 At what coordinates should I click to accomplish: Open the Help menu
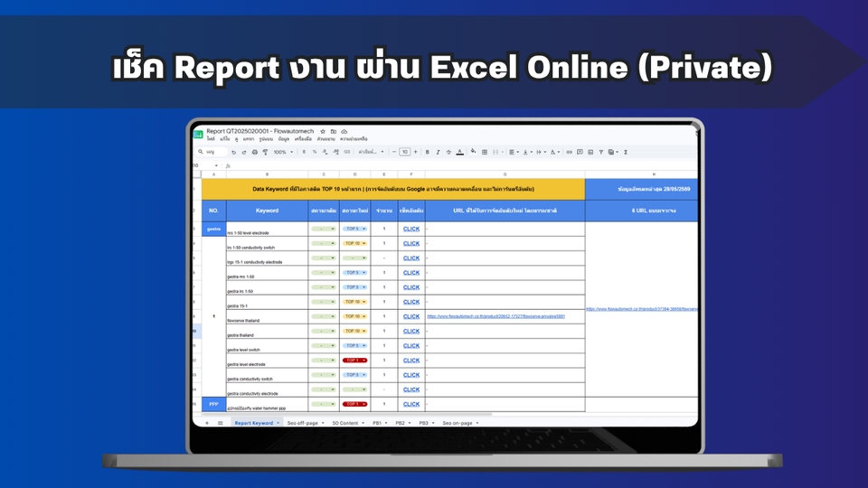tap(354, 139)
